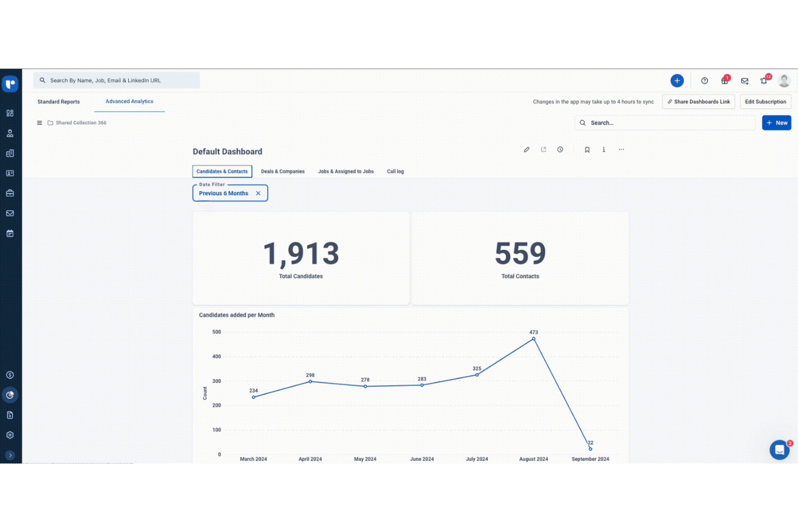
Task: Open the contacts card icon in sidebar
Action: (10, 173)
